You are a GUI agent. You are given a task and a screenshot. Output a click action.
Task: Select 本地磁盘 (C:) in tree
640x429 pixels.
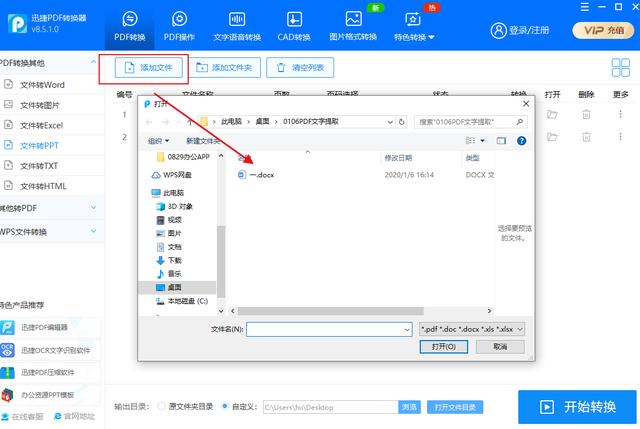click(x=182, y=301)
